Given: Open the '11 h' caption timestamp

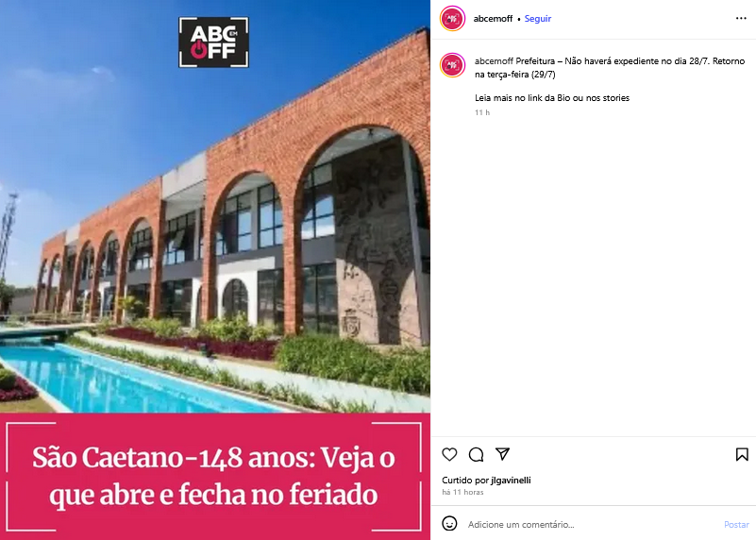Looking at the screenshot, I should click(482, 112).
